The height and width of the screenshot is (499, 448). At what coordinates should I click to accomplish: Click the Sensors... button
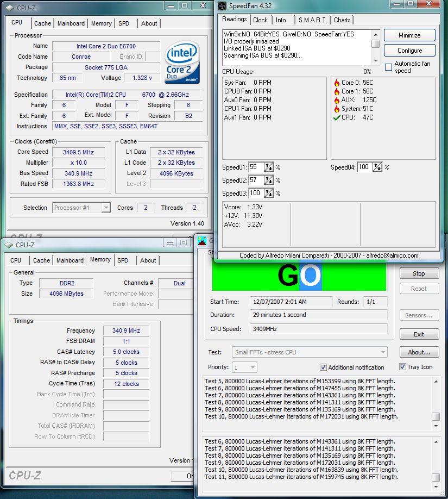click(419, 315)
